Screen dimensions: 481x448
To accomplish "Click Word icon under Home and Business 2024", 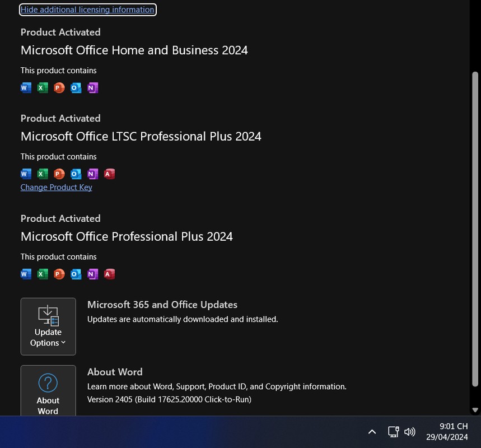I will pyautogui.click(x=26, y=88).
